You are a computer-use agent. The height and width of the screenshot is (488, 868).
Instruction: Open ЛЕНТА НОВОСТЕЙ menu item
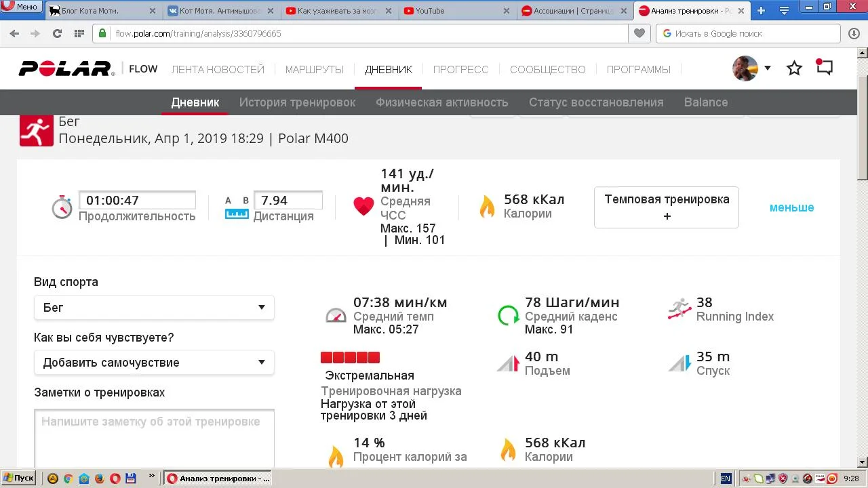coord(218,69)
